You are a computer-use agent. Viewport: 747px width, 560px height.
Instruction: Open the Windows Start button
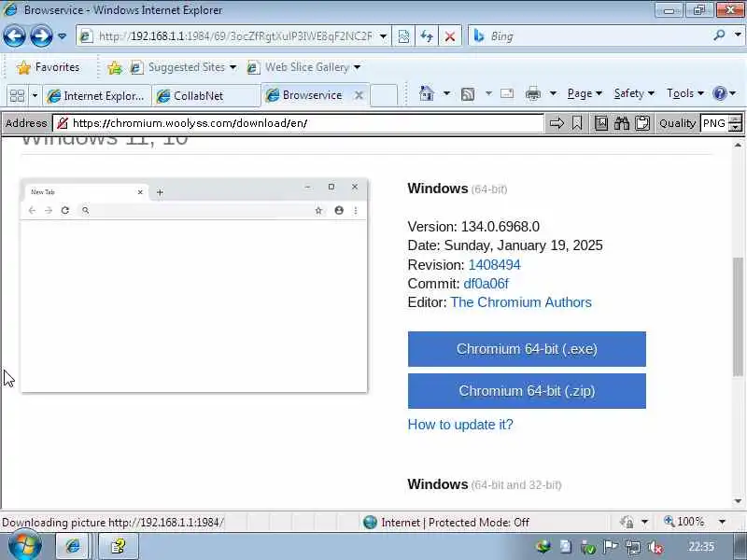[x=25, y=545]
